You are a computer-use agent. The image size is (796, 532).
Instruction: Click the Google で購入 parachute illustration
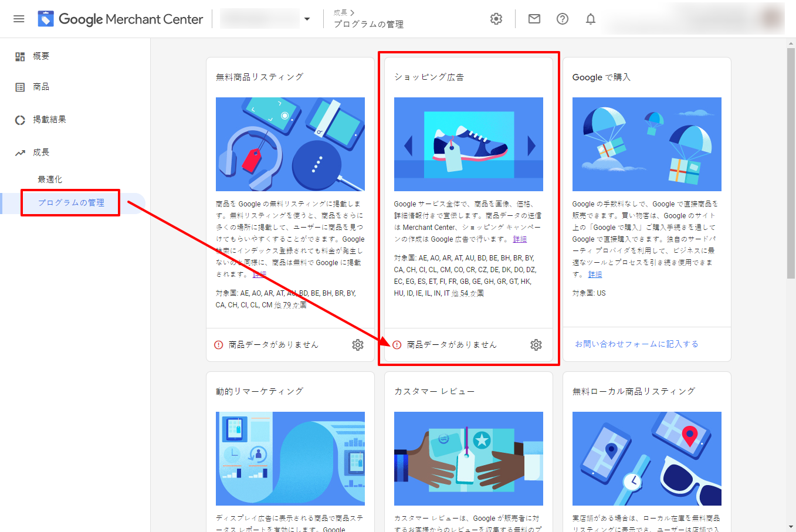click(x=647, y=144)
